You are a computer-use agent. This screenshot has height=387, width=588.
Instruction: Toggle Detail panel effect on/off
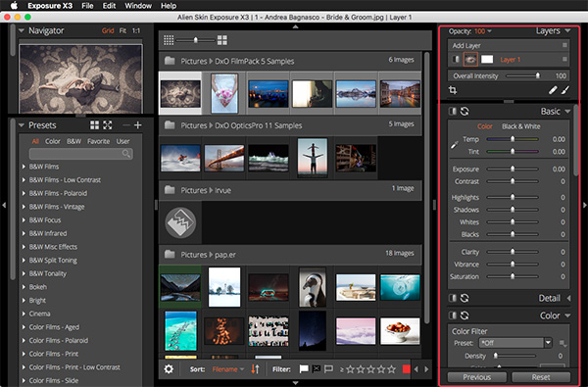[x=453, y=298]
